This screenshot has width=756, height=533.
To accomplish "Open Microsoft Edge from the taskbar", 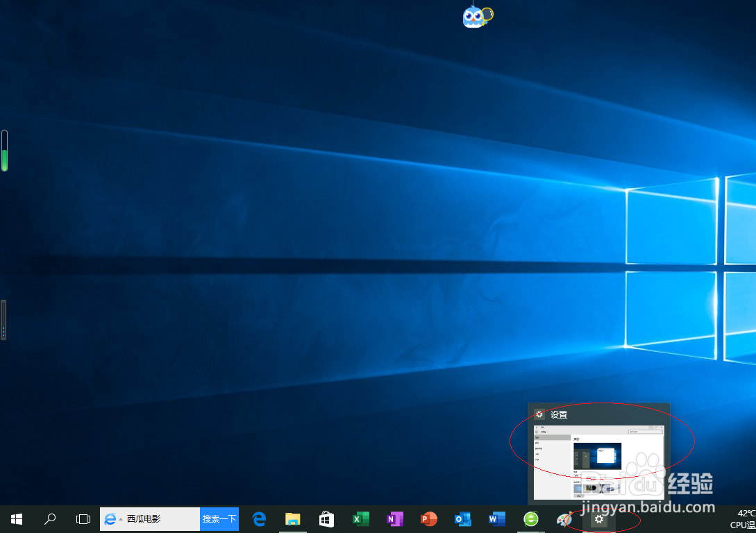I will (x=258, y=518).
